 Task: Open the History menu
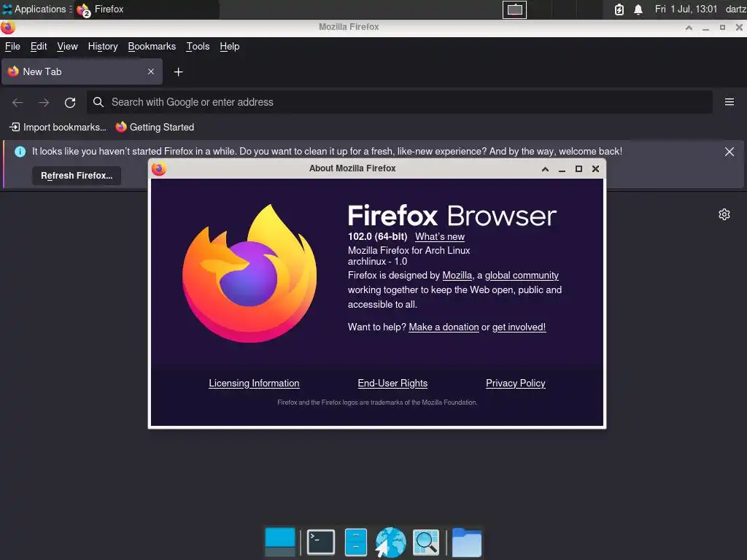pos(103,46)
